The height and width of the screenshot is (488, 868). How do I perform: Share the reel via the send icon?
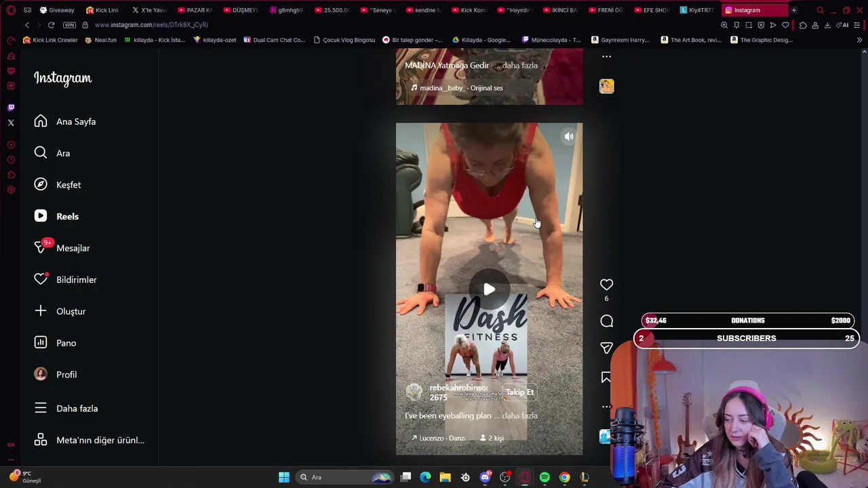[606, 348]
